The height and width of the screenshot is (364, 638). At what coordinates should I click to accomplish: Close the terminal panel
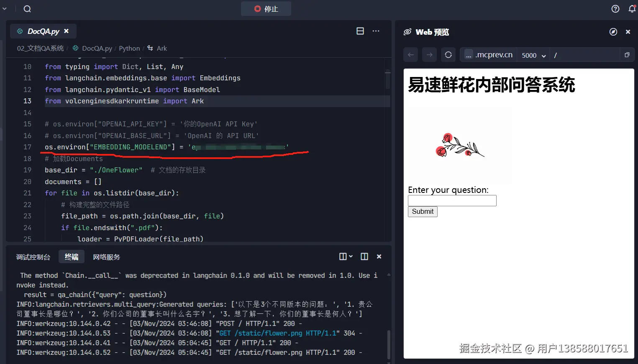(x=379, y=256)
